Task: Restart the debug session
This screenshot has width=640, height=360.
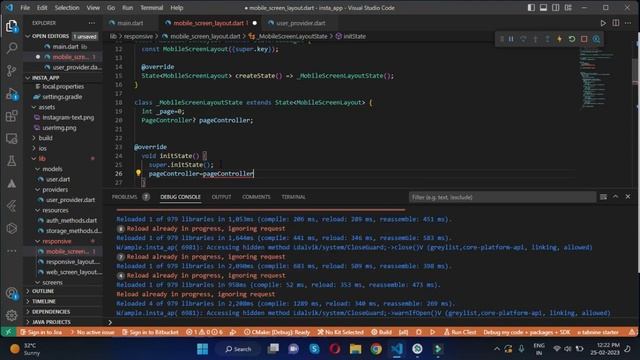Action: click(572, 39)
